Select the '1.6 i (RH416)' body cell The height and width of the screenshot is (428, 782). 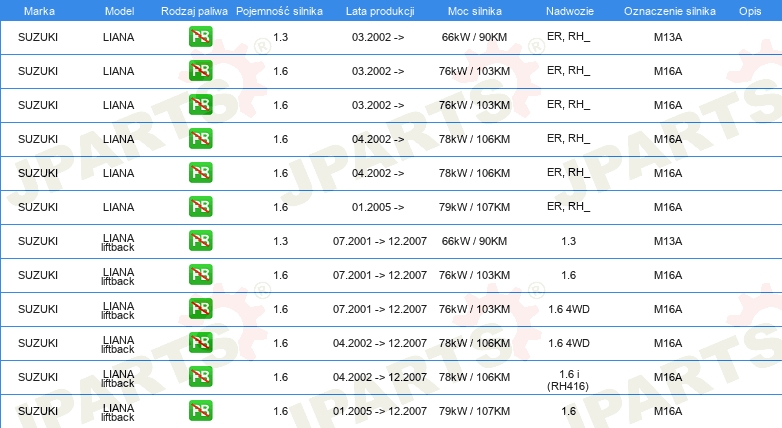[x=568, y=380]
